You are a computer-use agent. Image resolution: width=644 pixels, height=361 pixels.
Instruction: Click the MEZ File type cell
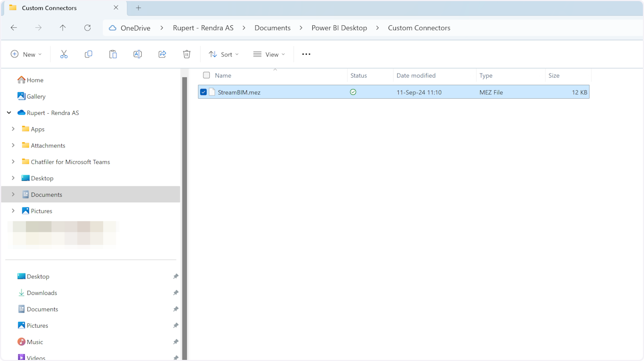(x=491, y=92)
